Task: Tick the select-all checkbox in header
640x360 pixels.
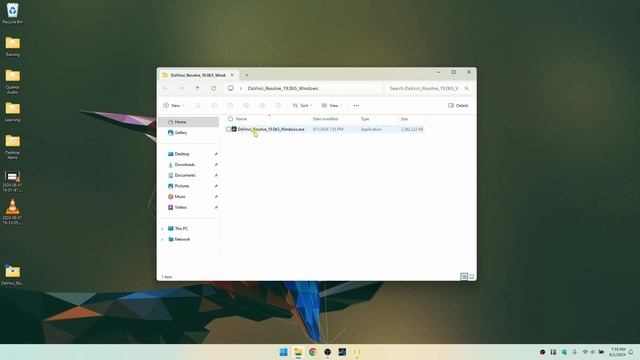Action: (x=230, y=119)
